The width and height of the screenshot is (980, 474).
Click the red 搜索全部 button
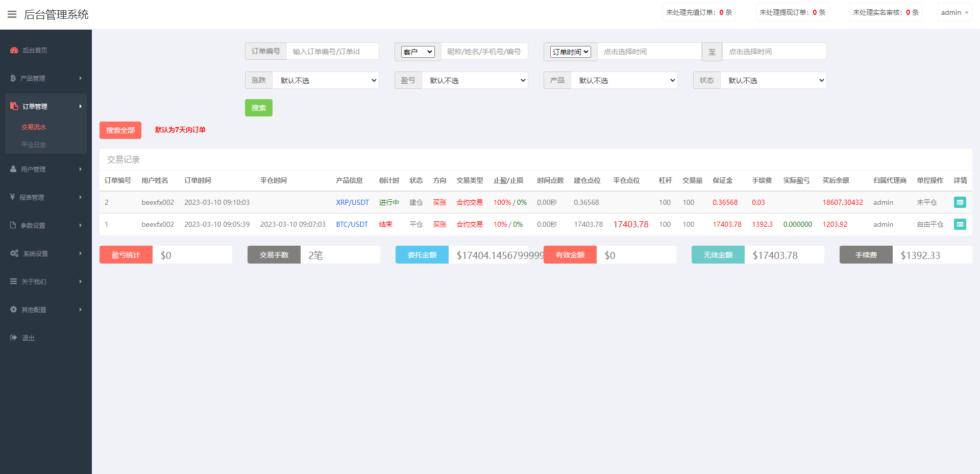pyautogui.click(x=120, y=130)
